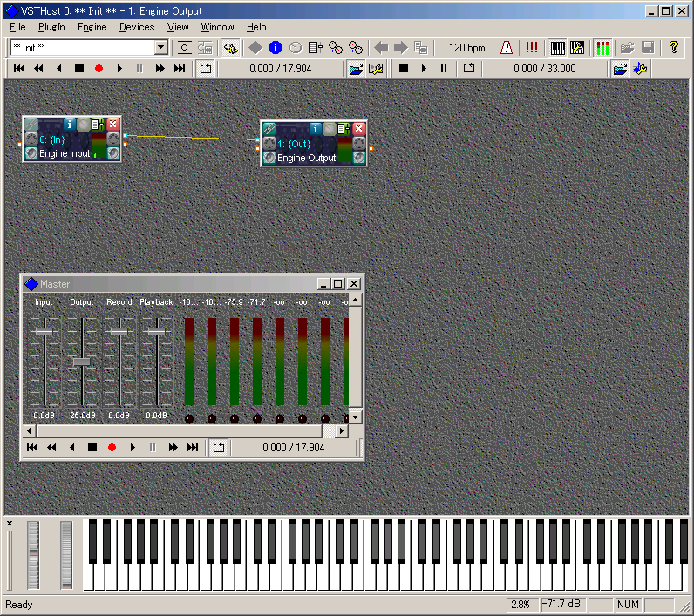Open the View menu
The height and width of the screenshot is (616, 694).
pos(178,27)
